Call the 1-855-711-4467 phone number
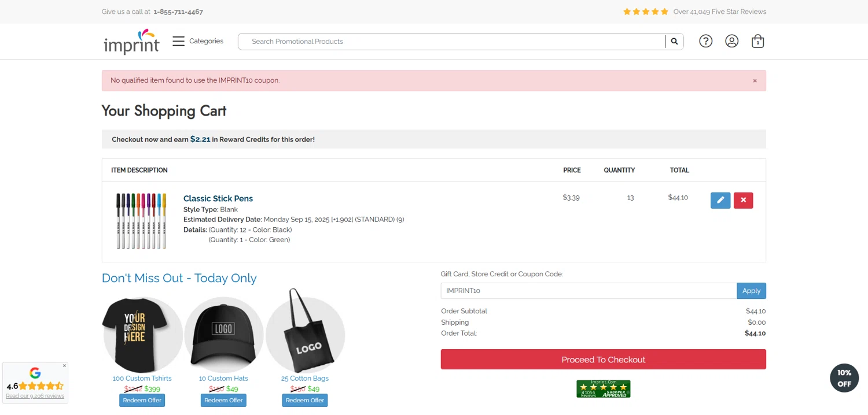 (178, 12)
